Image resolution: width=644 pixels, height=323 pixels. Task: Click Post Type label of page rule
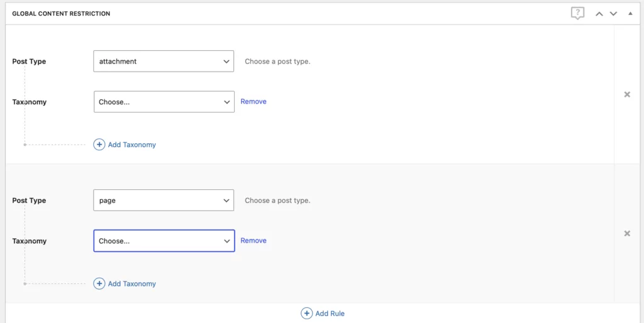pos(29,200)
